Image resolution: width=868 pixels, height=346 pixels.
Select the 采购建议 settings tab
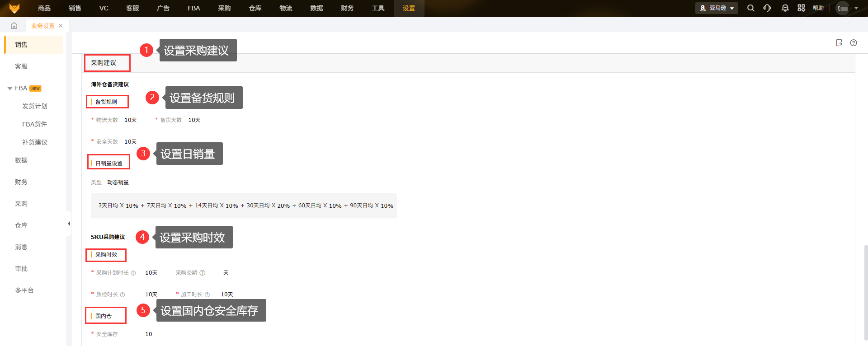coord(104,63)
